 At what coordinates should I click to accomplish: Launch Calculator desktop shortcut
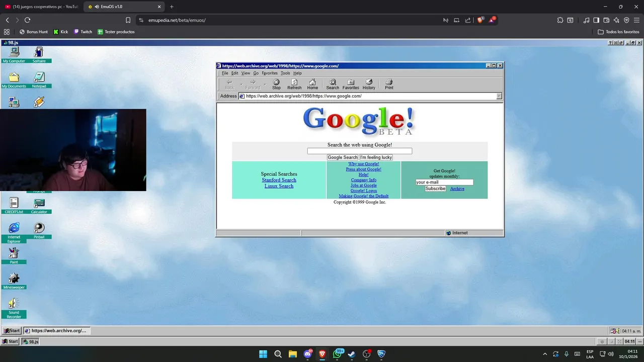(x=39, y=206)
